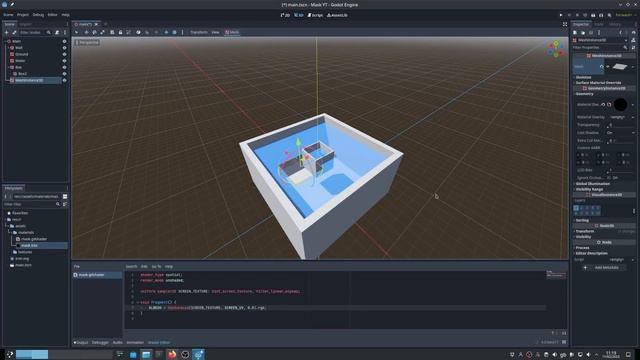The width and height of the screenshot is (640, 360).
Task: Click the Mesh preview thumbnail
Action: [620, 67]
